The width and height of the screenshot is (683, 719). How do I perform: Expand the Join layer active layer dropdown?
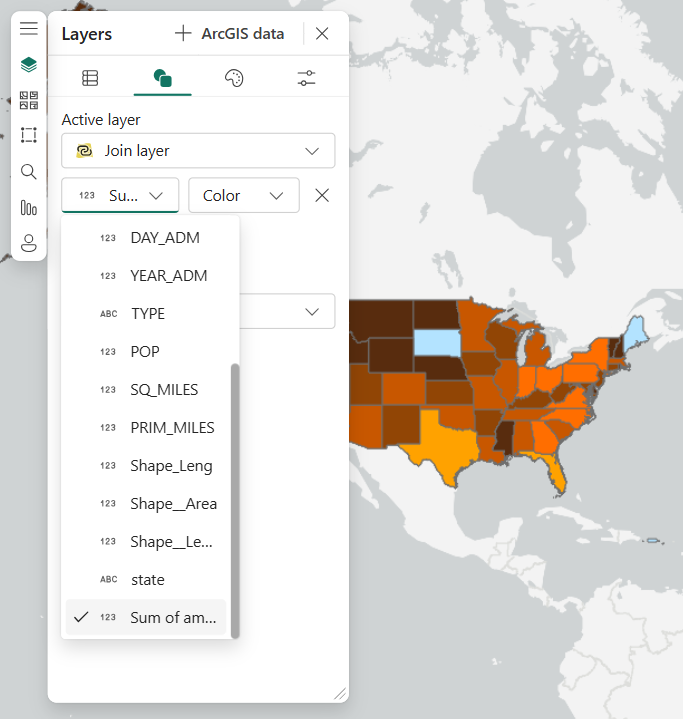click(x=198, y=151)
